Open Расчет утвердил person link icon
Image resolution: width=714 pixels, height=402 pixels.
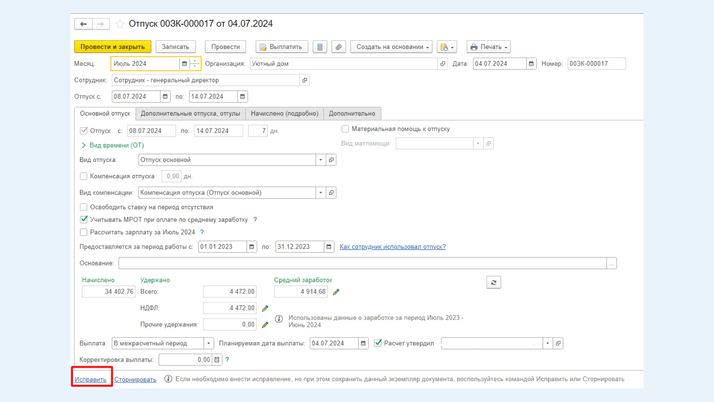click(558, 343)
